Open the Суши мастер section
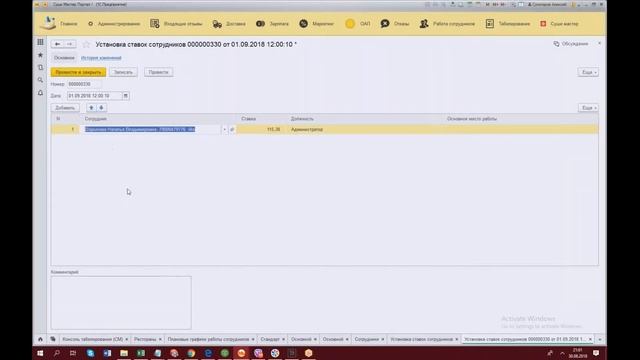This screenshot has height=360, width=640. [x=559, y=24]
